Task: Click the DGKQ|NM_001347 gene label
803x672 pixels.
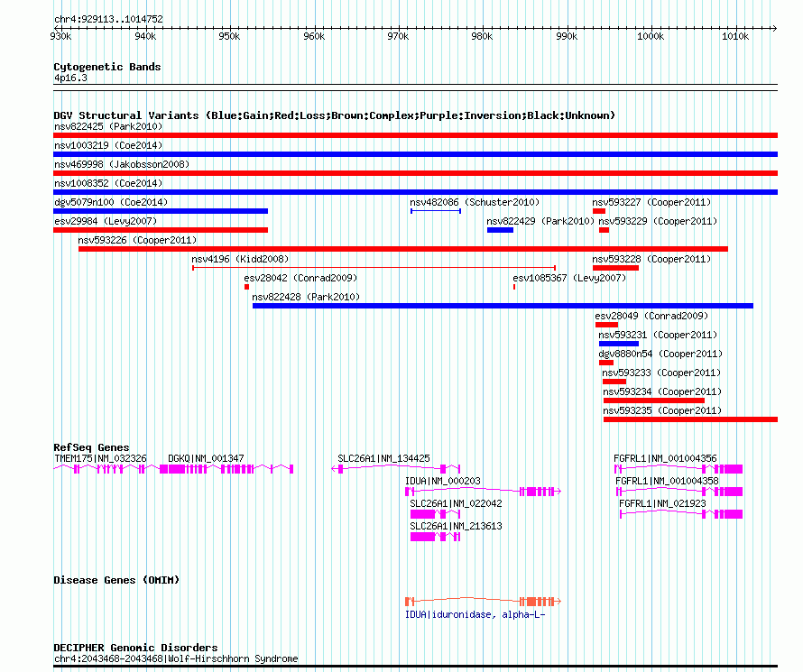Action: (x=206, y=458)
